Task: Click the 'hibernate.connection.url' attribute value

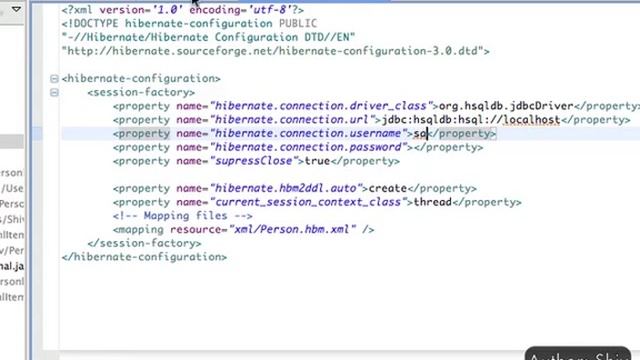Action: click(x=292, y=120)
